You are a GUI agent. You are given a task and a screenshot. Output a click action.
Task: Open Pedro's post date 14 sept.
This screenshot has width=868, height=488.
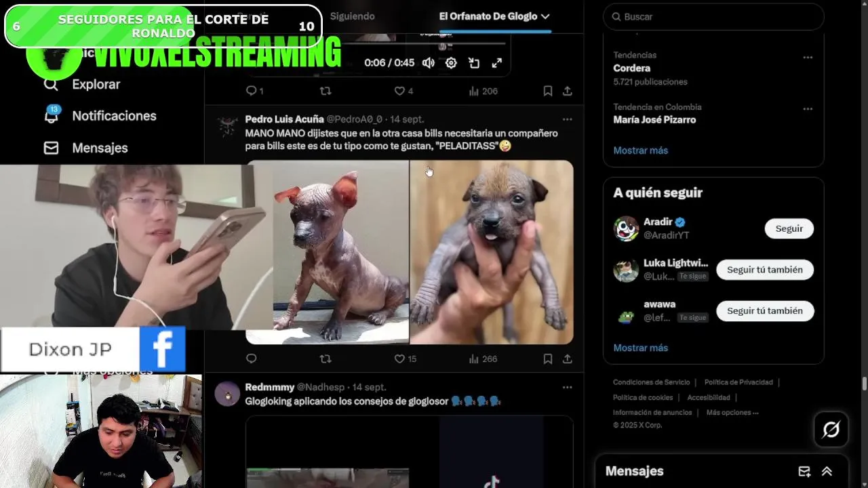407,119
